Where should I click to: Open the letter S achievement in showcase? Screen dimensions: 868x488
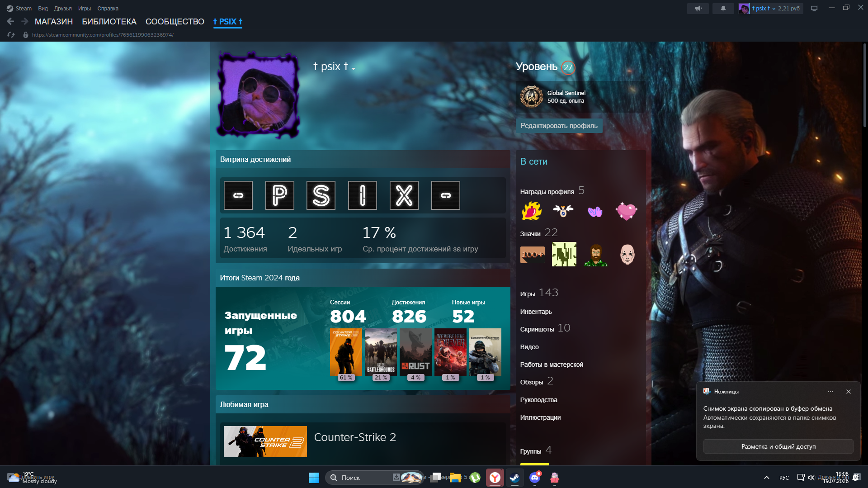click(321, 195)
